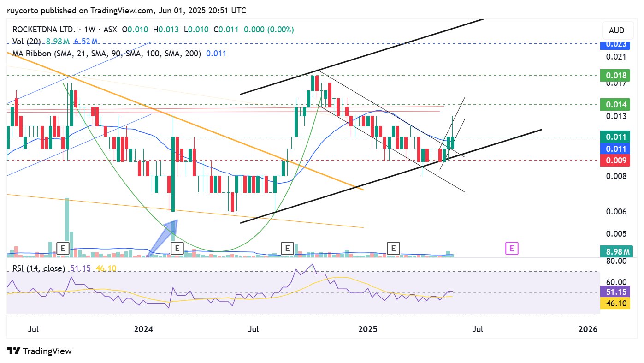Click the 51.15 value in RSI legend
This screenshot has width=644, height=363.
point(80,268)
